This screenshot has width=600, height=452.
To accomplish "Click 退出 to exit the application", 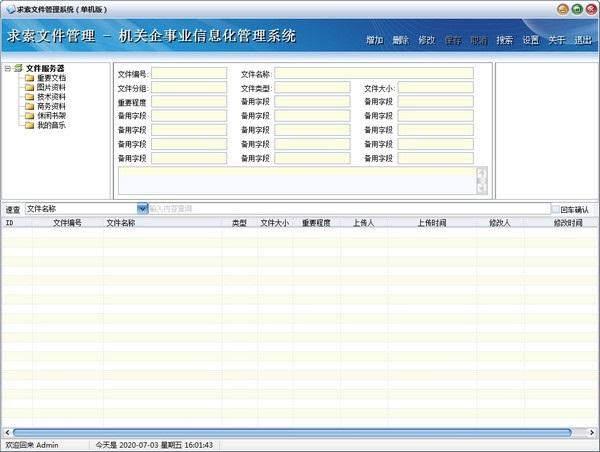I will [x=582, y=40].
